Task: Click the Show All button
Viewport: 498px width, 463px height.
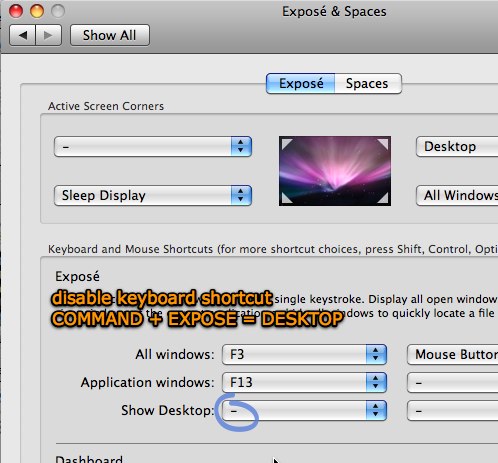Action: pyautogui.click(x=110, y=35)
